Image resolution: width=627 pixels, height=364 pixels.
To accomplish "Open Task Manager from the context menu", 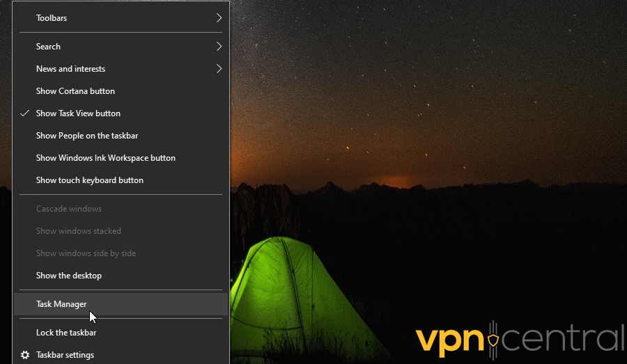I will 121,304.
